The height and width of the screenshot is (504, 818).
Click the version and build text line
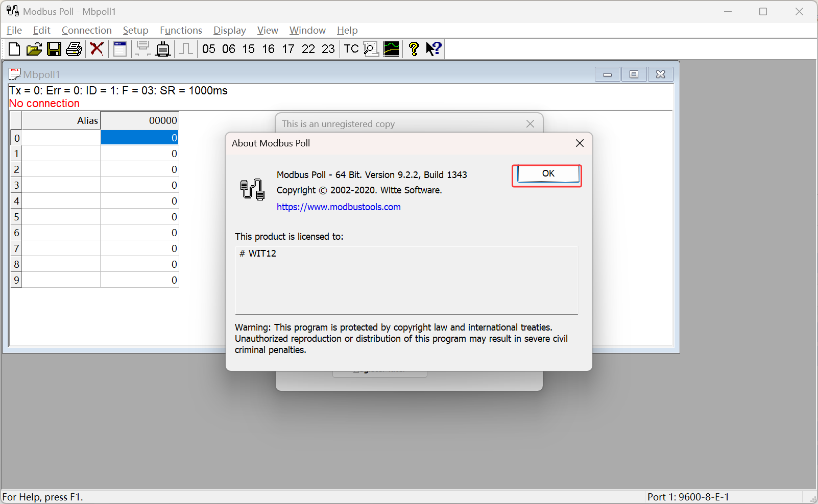click(372, 175)
